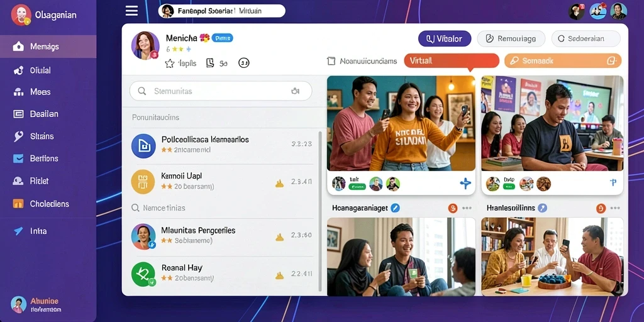Click the blue verified badge beside Hranlesoiilinns
Image resolution: width=644 pixels, height=322 pixels.
[543, 208]
